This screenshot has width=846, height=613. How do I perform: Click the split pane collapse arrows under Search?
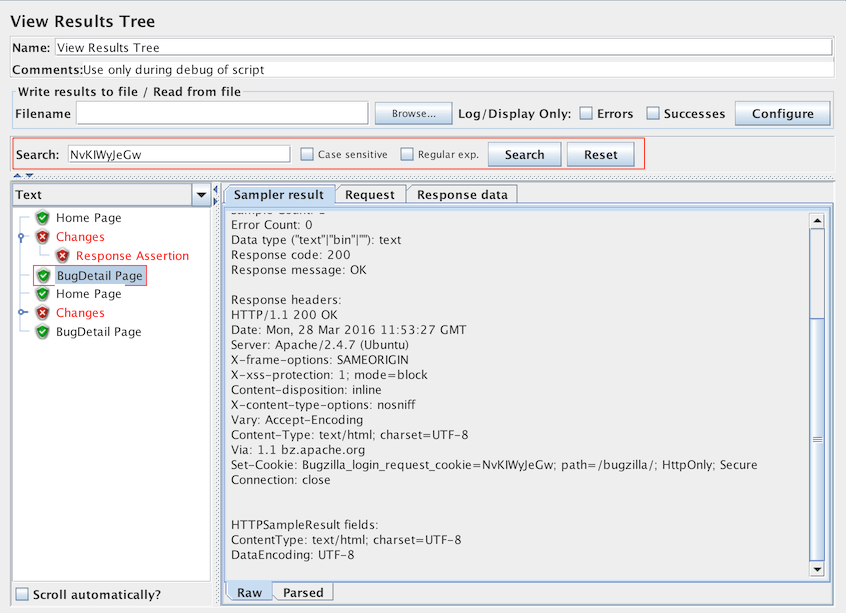tap(22, 176)
